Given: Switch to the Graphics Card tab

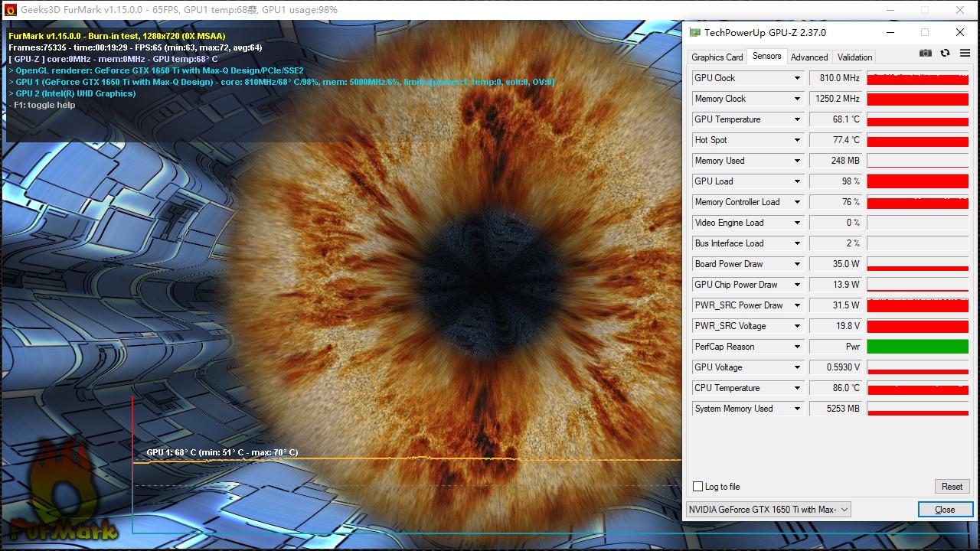Looking at the screenshot, I should coord(717,57).
